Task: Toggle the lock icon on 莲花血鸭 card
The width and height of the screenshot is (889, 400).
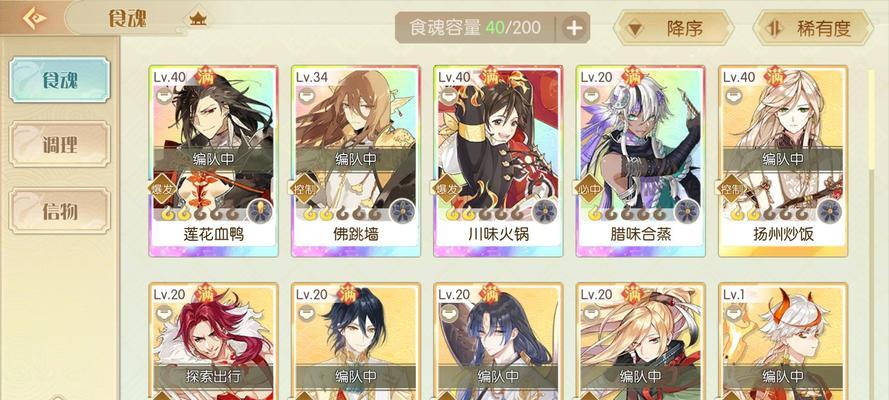Action: [163, 96]
